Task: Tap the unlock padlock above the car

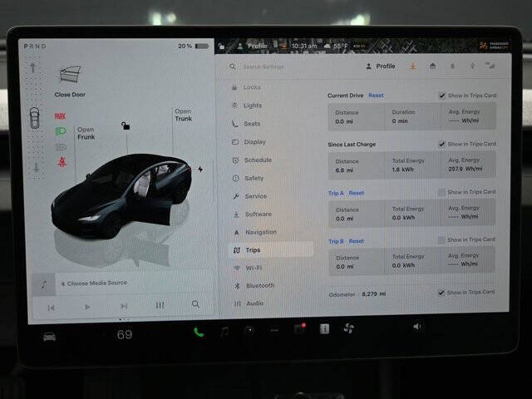Action: [x=126, y=126]
